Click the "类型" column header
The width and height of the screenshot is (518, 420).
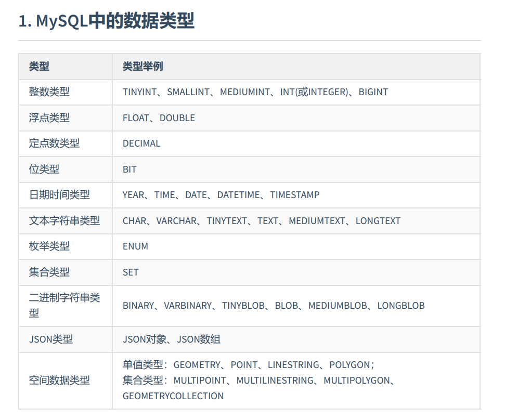(66, 67)
